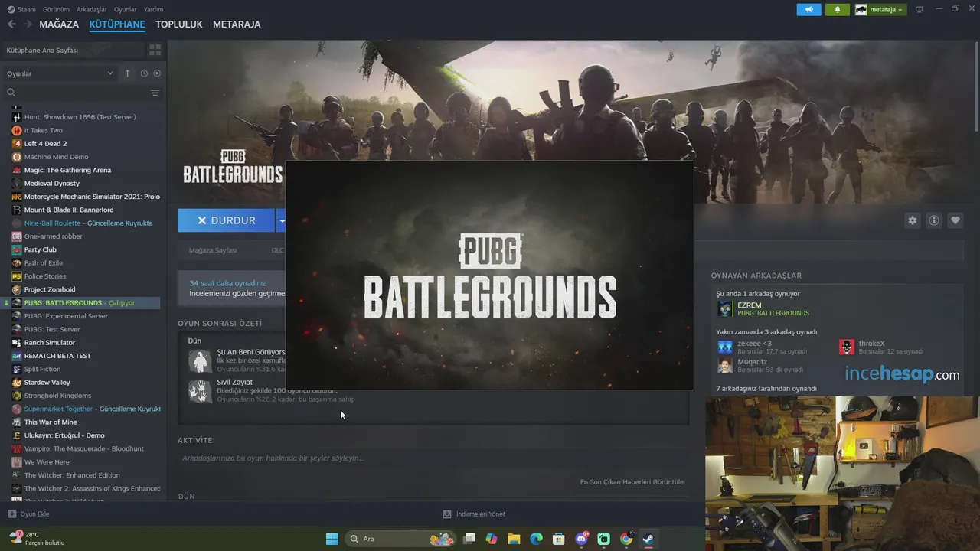Open Windows Start menu
This screenshot has width=980, height=551.
332,539
